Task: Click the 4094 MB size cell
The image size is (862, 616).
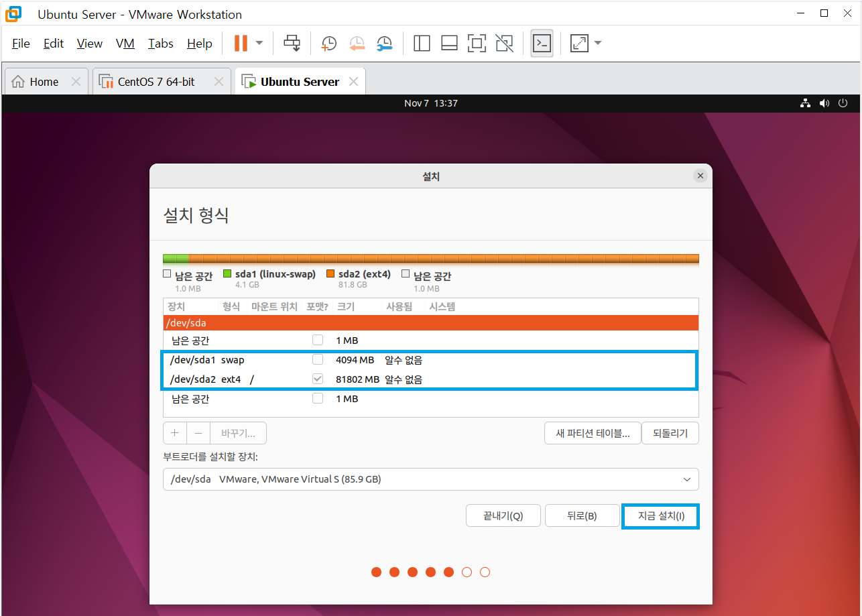Action: [355, 360]
